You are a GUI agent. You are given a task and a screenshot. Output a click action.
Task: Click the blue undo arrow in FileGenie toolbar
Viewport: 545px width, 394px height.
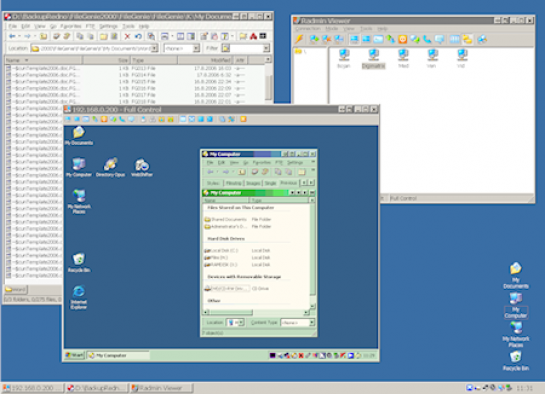pyautogui.click(x=138, y=36)
